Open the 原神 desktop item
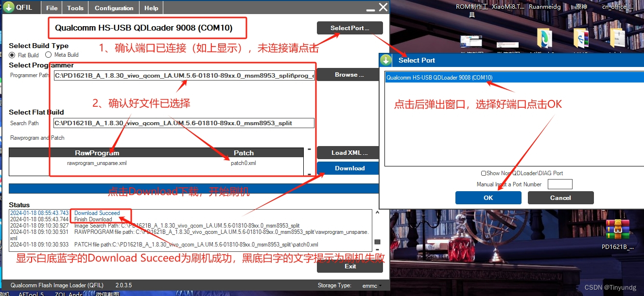 (x=581, y=7)
